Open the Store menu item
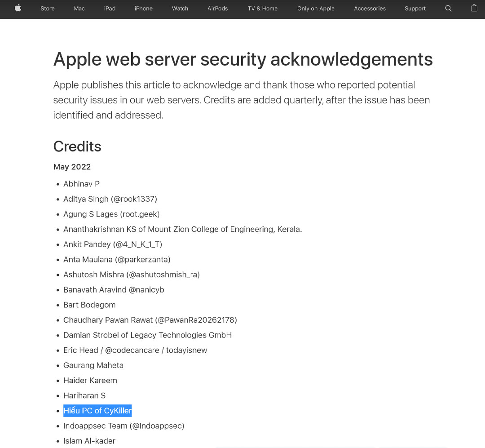Screen dimensions: 485x448 pos(47,9)
